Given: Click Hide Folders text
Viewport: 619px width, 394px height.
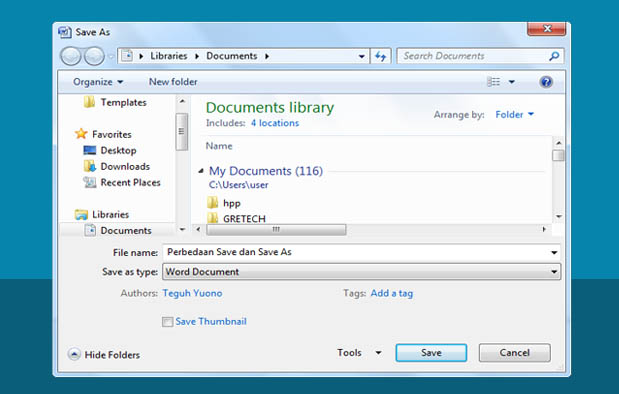Looking at the screenshot, I should click(x=112, y=355).
